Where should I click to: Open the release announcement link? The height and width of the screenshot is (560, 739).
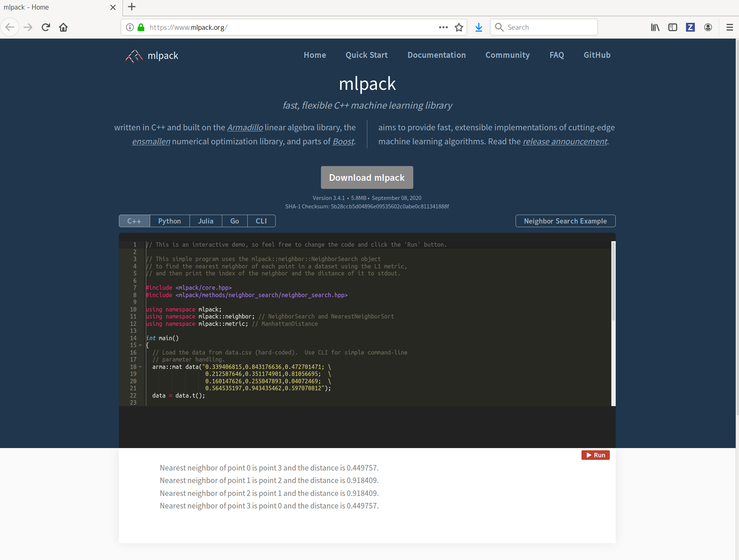click(x=565, y=141)
